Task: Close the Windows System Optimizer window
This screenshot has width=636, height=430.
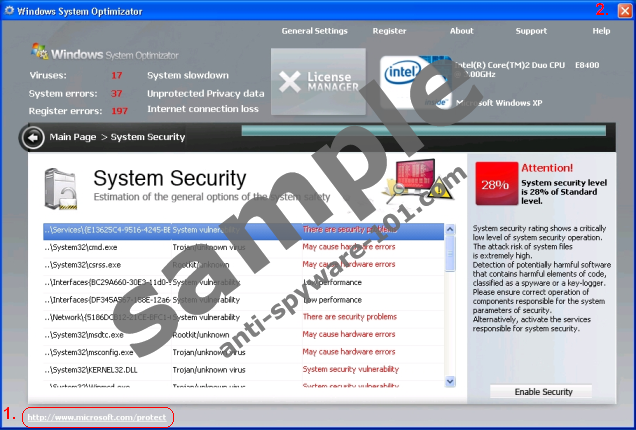Action: coord(624,11)
